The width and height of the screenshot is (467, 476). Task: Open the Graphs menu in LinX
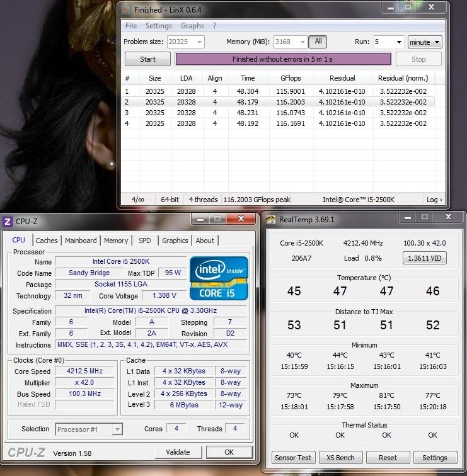coord(192,26)
